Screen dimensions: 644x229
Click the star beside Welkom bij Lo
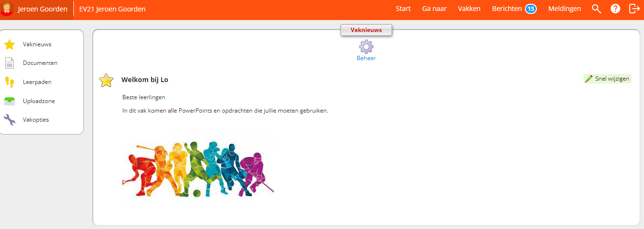point(106,80)
